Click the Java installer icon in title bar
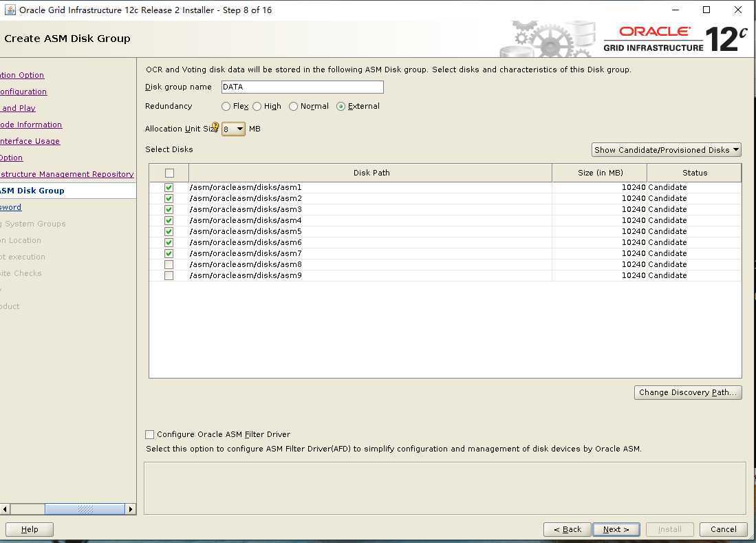The height and width of the screenshot is (543, 756). (x=10, y=10)
